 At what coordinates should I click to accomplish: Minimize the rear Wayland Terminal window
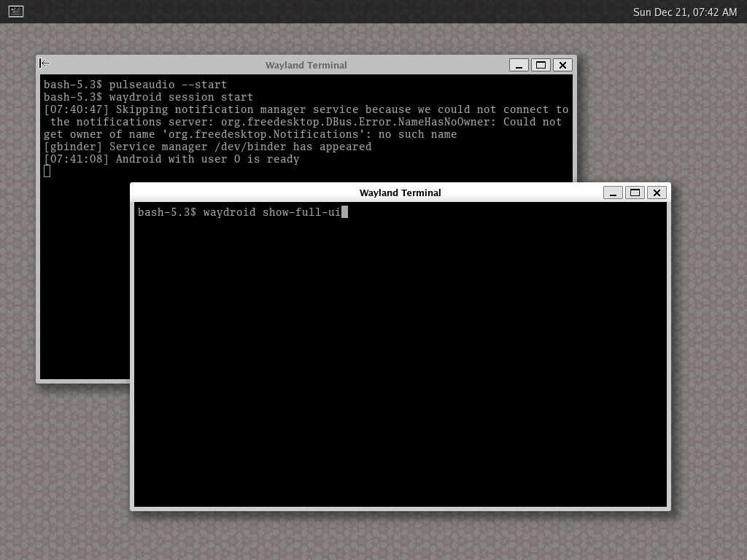(519, 65)
